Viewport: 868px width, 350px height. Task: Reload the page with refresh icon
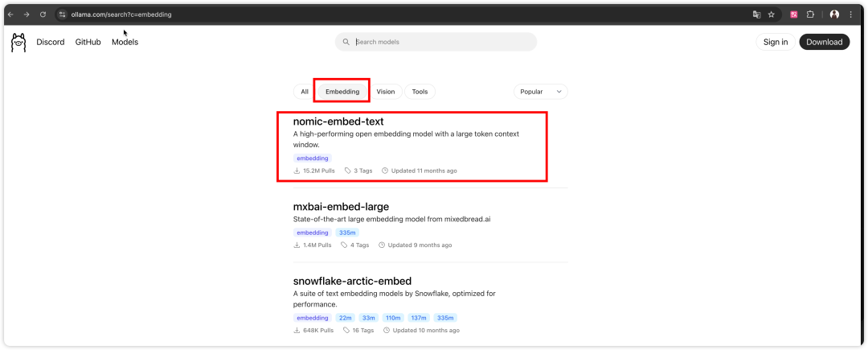coord(43,14)
